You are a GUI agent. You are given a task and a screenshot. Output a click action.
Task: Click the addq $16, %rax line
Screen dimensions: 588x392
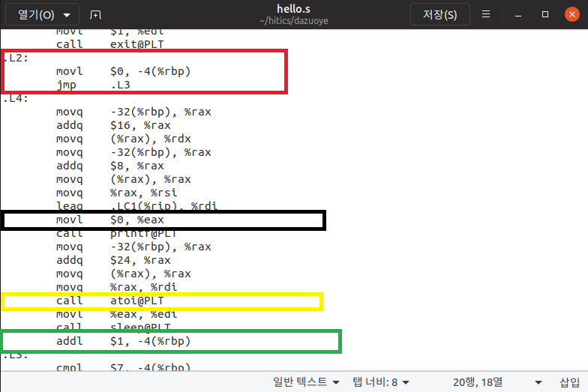click(113, 125)
